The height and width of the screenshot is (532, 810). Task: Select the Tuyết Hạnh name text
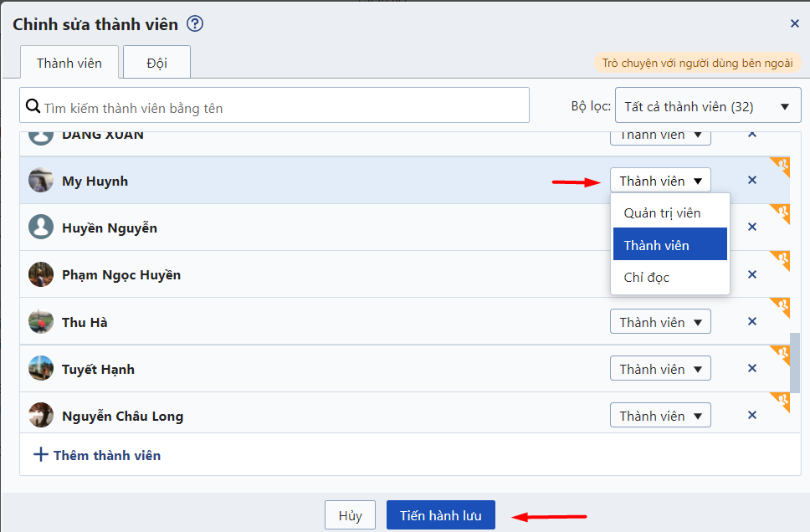coord(98,369)
